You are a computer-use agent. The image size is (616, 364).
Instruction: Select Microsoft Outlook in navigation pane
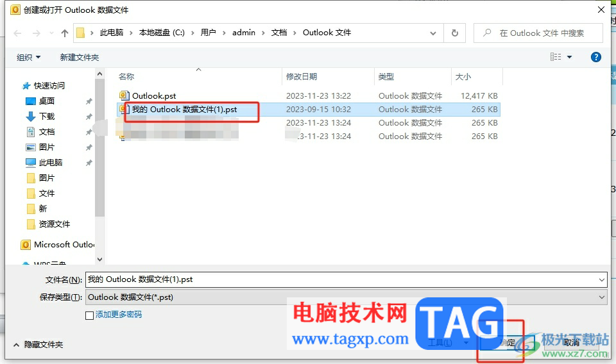(x=64, y=245)
